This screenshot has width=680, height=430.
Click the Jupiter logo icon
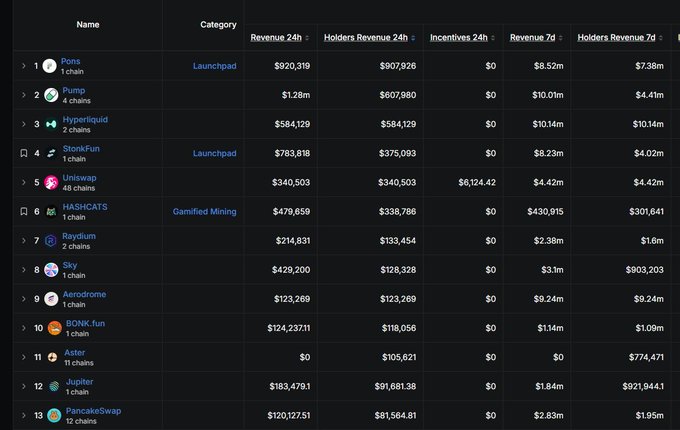54,386
